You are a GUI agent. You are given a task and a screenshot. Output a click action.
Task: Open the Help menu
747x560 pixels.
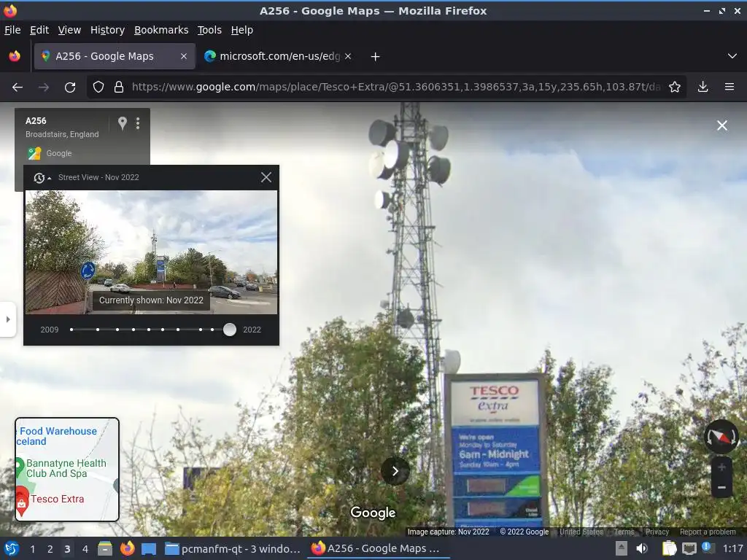(x=242, y=30)
